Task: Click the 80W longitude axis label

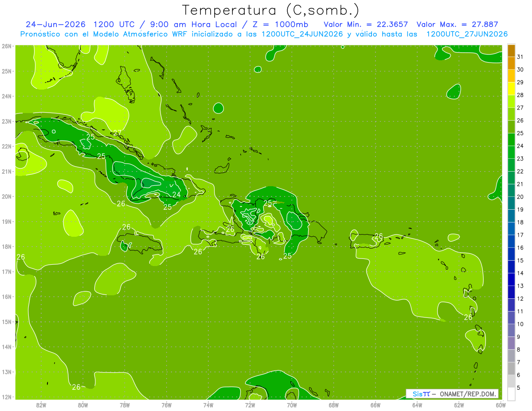Action: tap(83, 405)
